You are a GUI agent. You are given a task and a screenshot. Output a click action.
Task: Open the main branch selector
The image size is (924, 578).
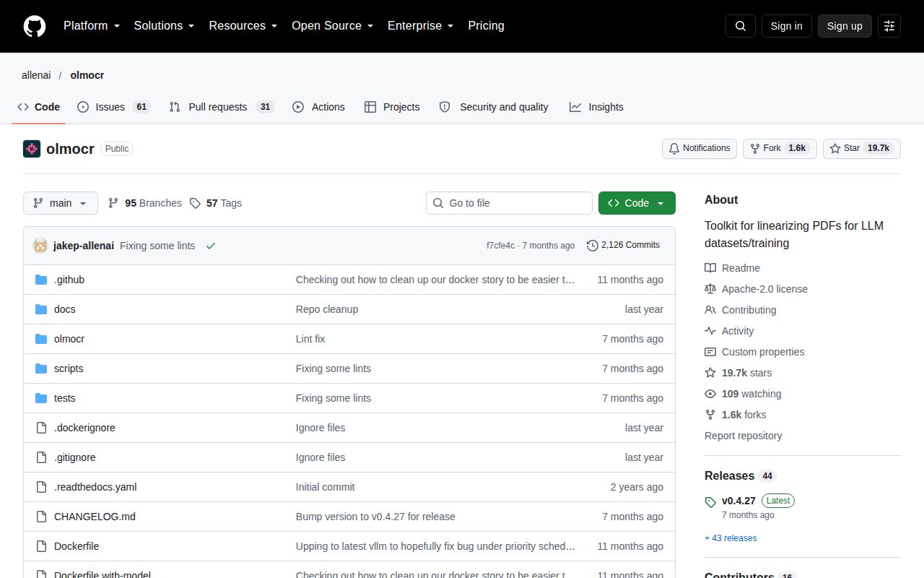[x=60, y=203]
